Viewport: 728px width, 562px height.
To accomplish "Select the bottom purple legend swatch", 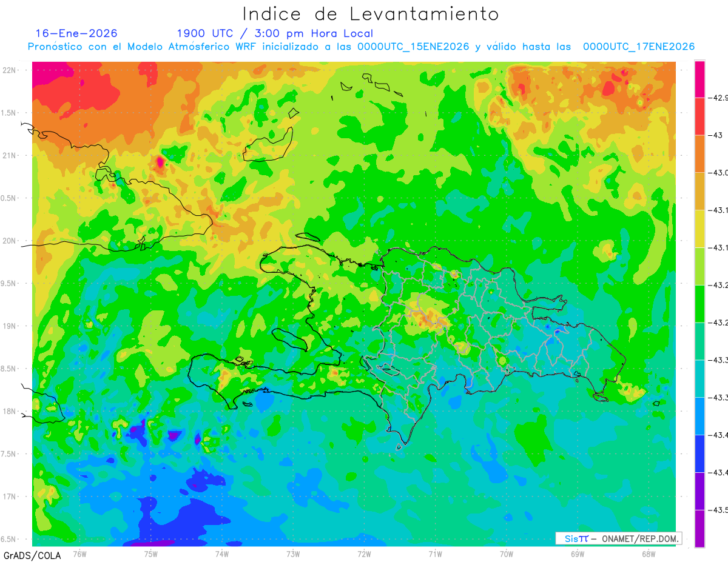I will [699, 529].
